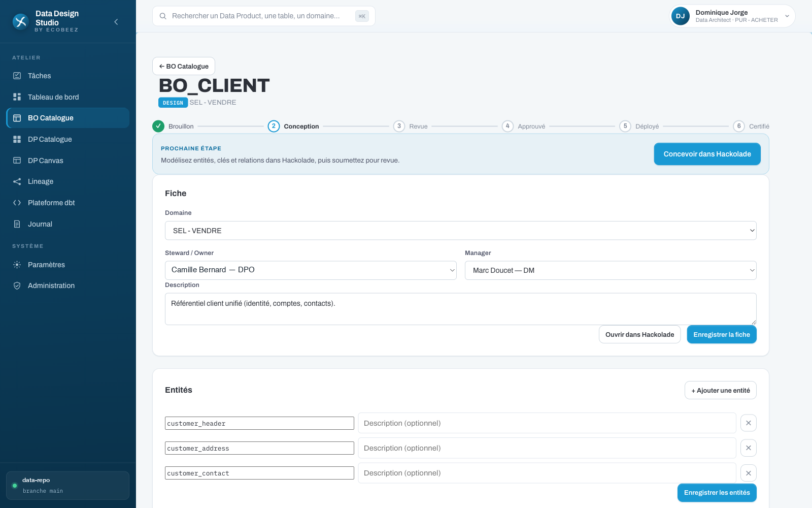Select the Conception step 2

[x=293, y=126]
